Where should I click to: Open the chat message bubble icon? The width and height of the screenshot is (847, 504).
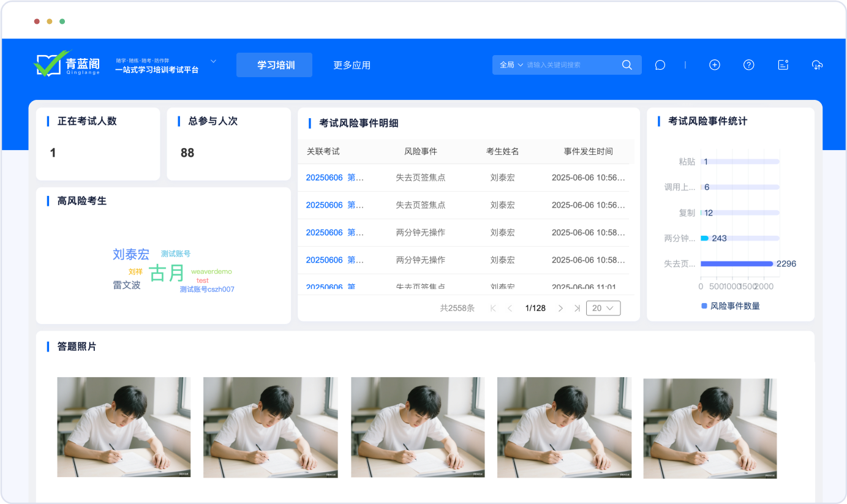coord(660,65)
